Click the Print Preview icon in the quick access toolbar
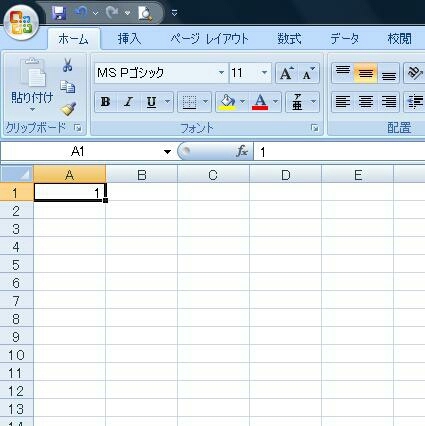 tap(145, 13)
